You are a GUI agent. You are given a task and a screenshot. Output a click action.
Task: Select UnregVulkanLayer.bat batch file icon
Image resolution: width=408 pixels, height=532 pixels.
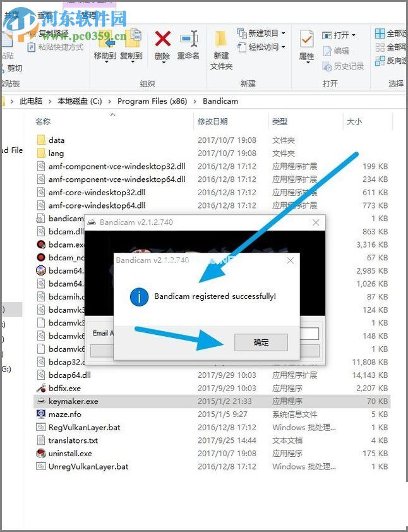[x=40, y=466]
